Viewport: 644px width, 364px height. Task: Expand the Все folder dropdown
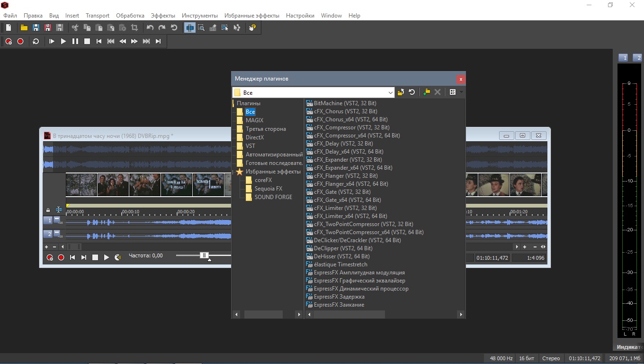pos(390,93)
